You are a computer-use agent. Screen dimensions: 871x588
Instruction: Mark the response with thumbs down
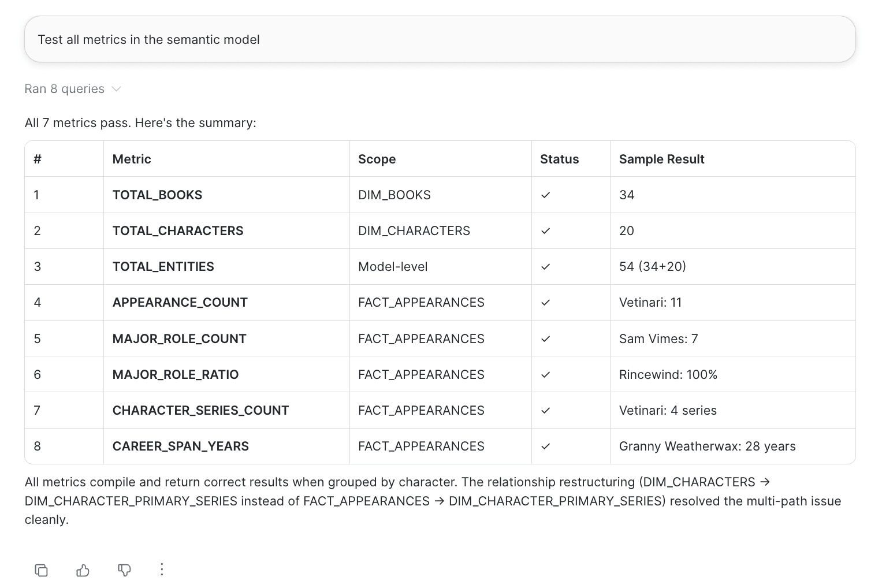pos(124,570)
